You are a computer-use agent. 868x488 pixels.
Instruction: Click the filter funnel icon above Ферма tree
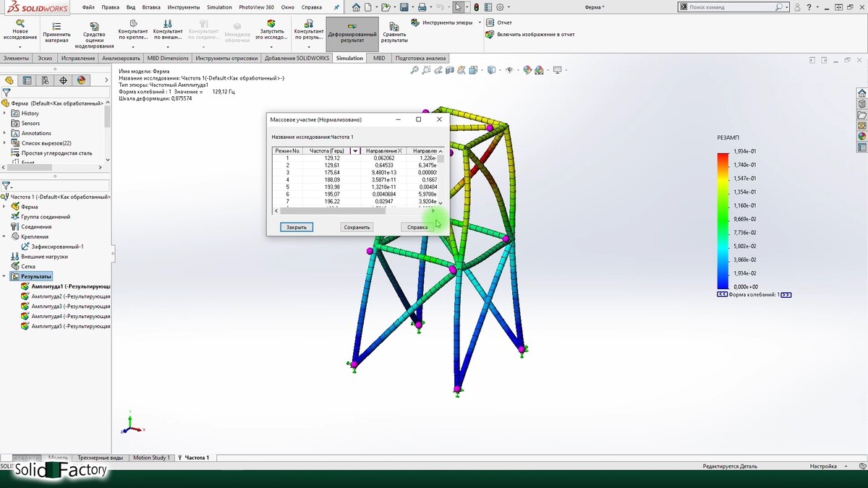point(7,93)
